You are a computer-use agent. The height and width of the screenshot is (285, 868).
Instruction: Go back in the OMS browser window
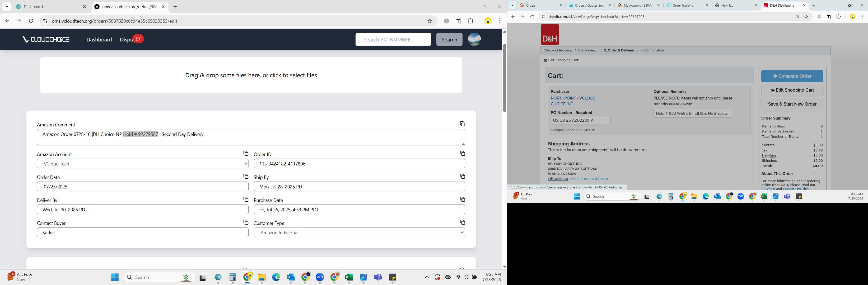pos(7,21)
